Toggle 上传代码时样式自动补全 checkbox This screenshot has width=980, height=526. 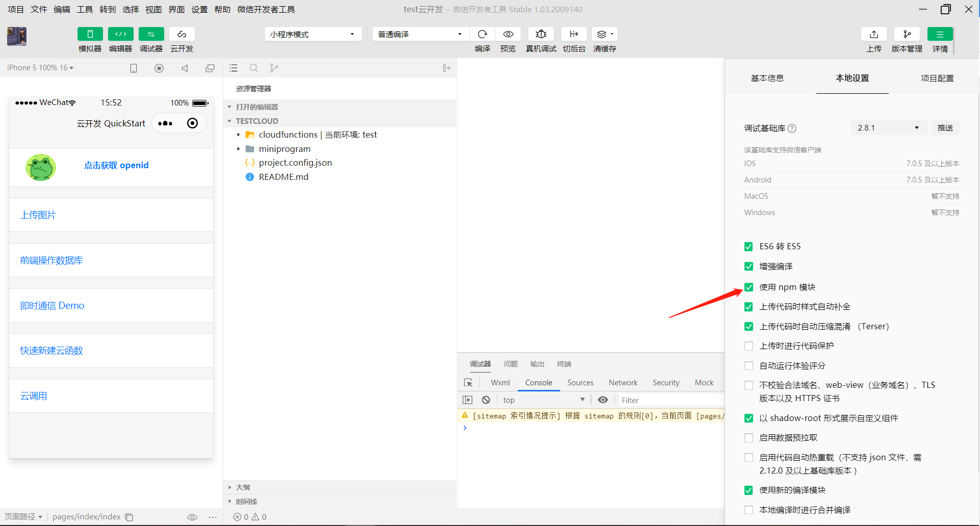point(749,307)
